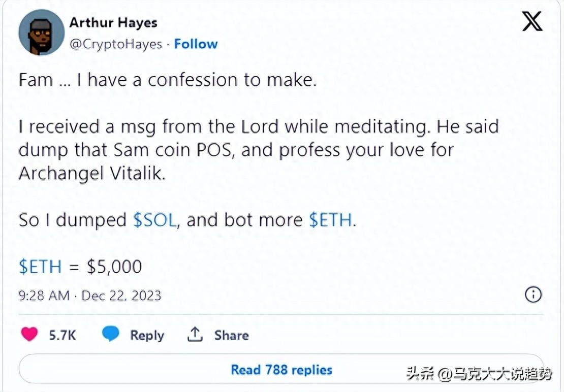The height and width of the screenshot is (392, 564).
Task: Open the $SOL cashtag link
Action: [x=155, y=220]
